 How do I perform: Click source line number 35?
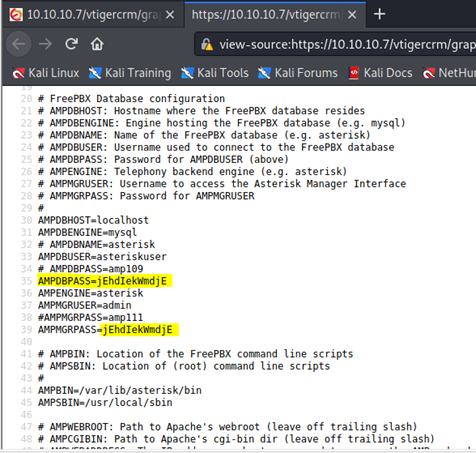coord(26,281)
